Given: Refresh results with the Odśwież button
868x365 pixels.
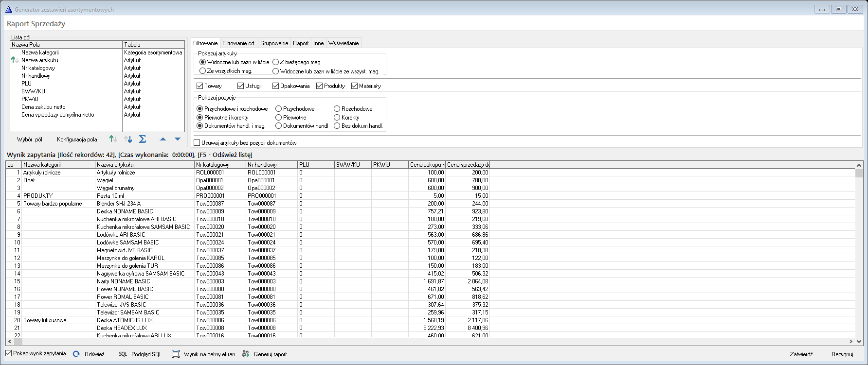Looking at the screenshot, I should (89, 354).
